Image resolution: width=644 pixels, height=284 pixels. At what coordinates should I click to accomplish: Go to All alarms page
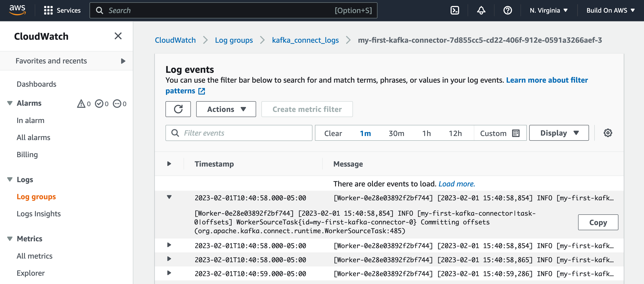33,138
